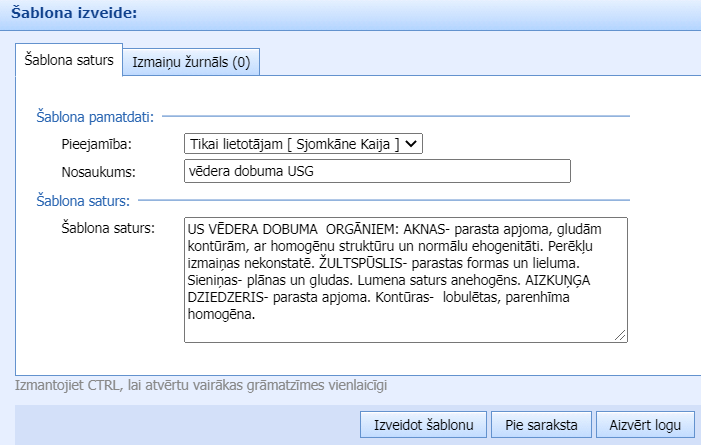Click the Šablona izveide window title
This screenshot has width=701, height=445.
pyautogui.click(x=76, y=14)
